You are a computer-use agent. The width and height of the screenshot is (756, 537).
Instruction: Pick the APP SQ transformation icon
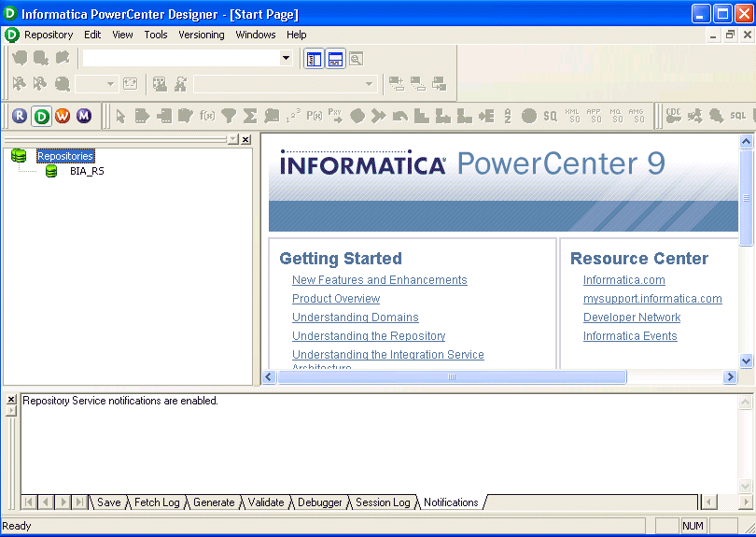594,116
